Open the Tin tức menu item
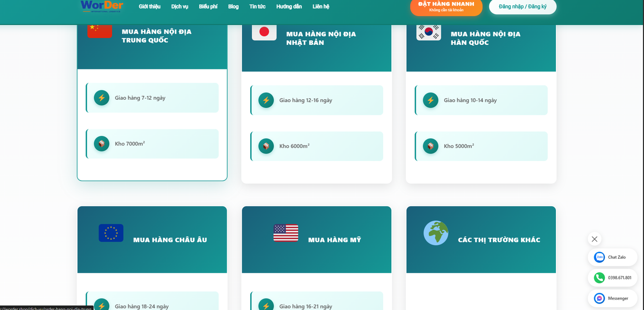The width and height of the screenshot is (644, 310). point(257,7)
